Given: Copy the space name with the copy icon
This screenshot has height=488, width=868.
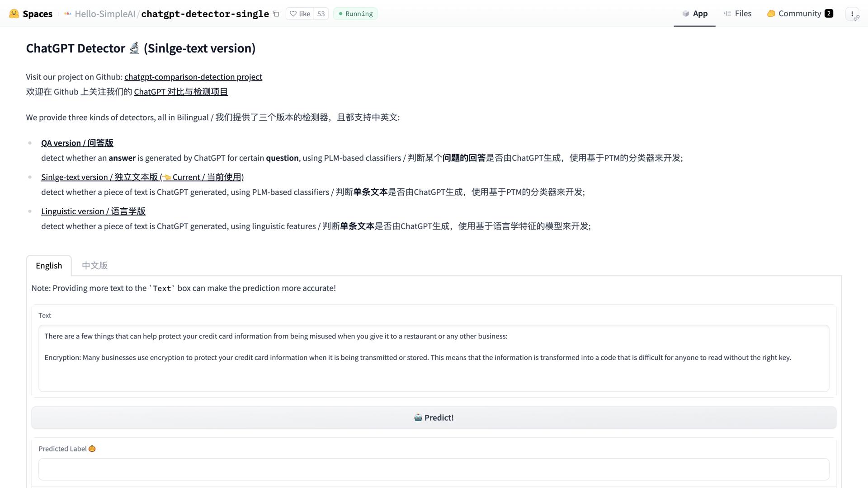Looking at the screenshot, I should click(x=276, y=14).
